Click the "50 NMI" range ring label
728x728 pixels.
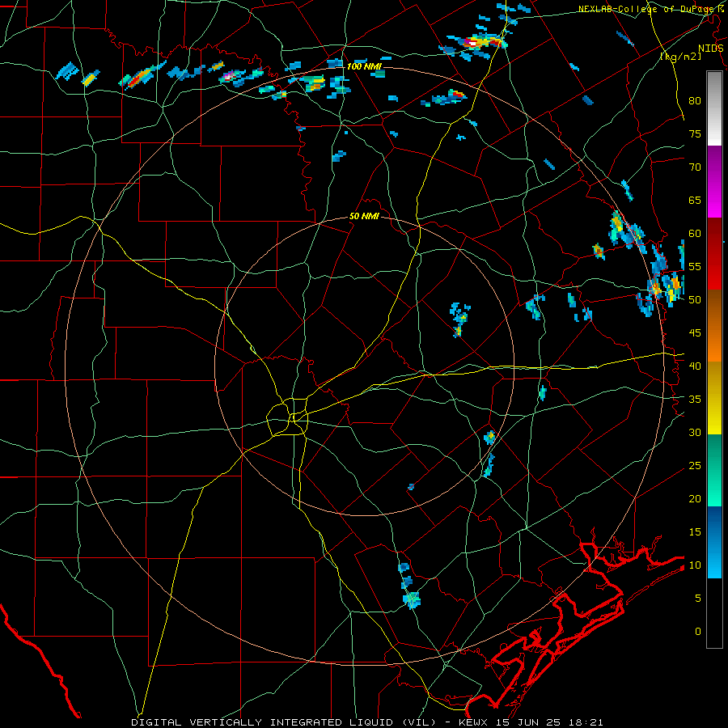(x=365, y=216)
